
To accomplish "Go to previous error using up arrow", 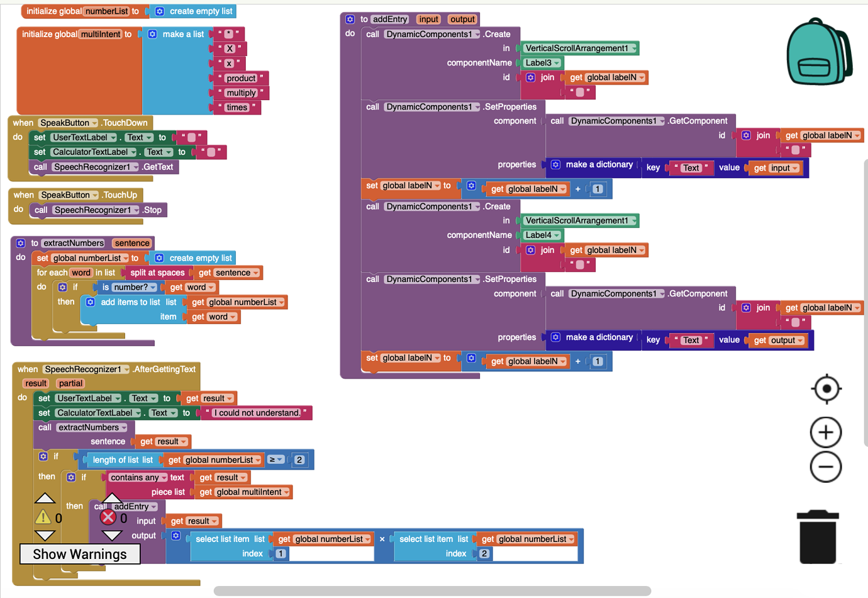I will [111, 499].
